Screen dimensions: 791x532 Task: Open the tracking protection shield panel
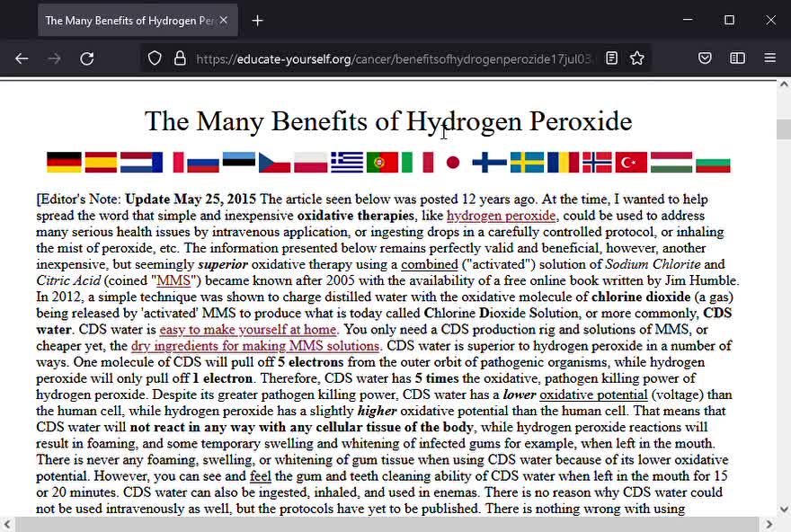click(155, 58)
